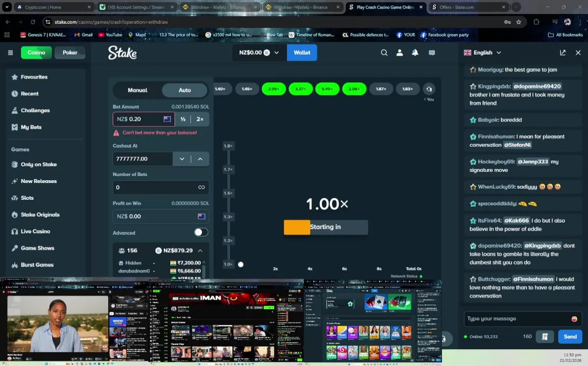Click the 1.45× previous round result
588x366 pixels.
(247, 89)
